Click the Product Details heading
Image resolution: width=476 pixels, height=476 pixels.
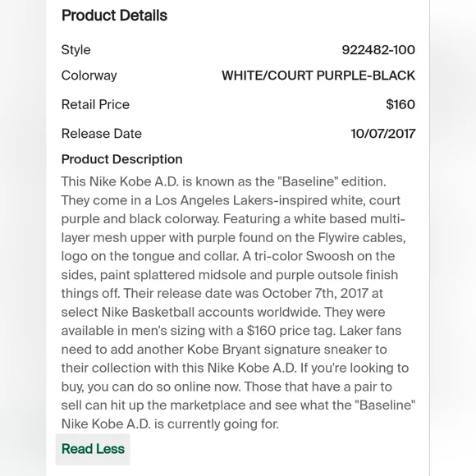coord(114,16)
